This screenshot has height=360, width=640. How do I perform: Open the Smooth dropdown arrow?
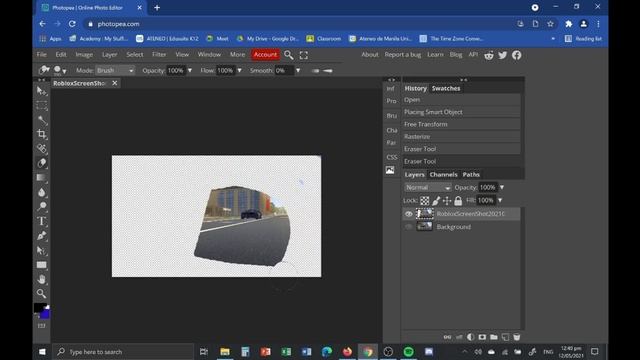click(x=298, y=71)
